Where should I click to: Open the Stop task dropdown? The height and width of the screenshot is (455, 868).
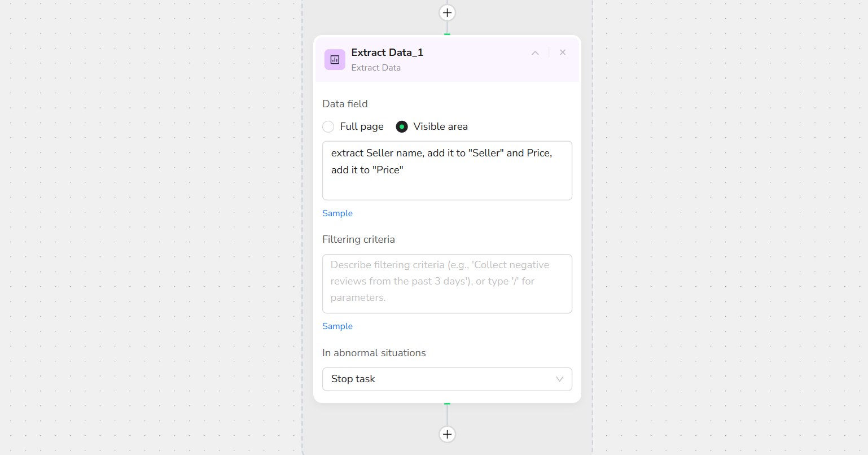click(440, 379)
